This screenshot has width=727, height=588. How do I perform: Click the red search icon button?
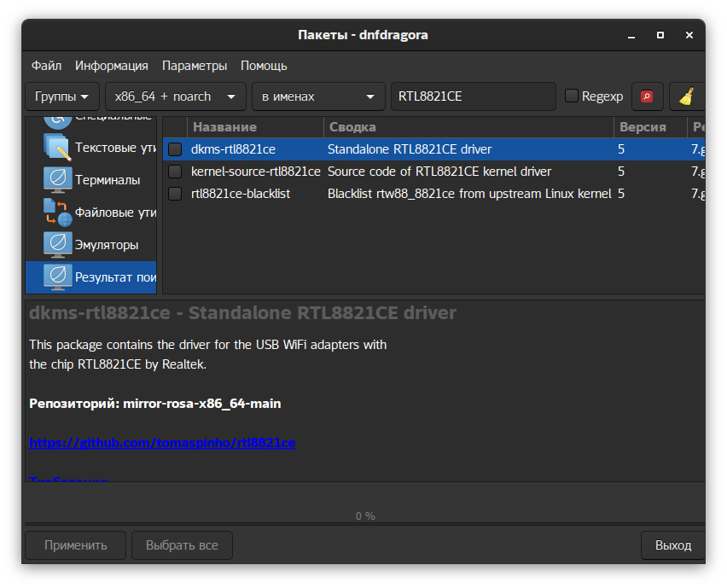[x=647, y=96]
